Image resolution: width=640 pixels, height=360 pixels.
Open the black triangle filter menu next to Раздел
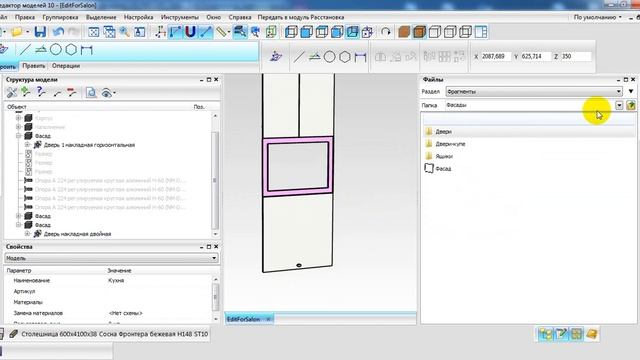(x=631, y=91)
